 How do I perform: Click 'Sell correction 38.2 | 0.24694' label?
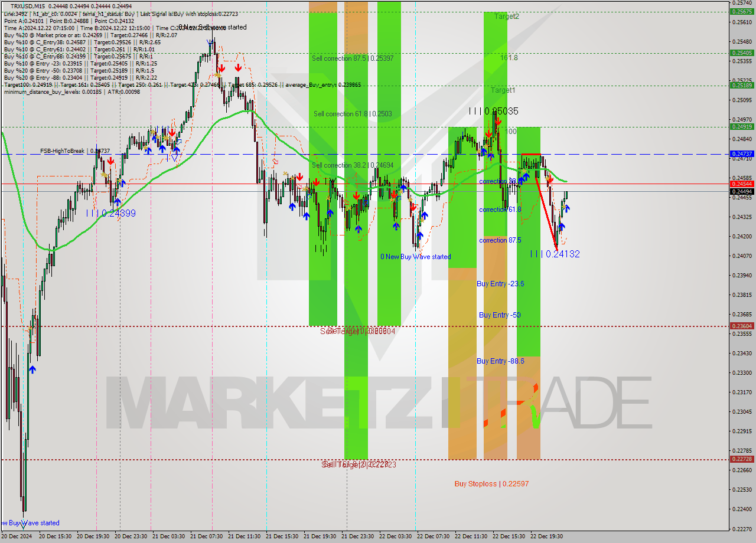coord(353,165)
